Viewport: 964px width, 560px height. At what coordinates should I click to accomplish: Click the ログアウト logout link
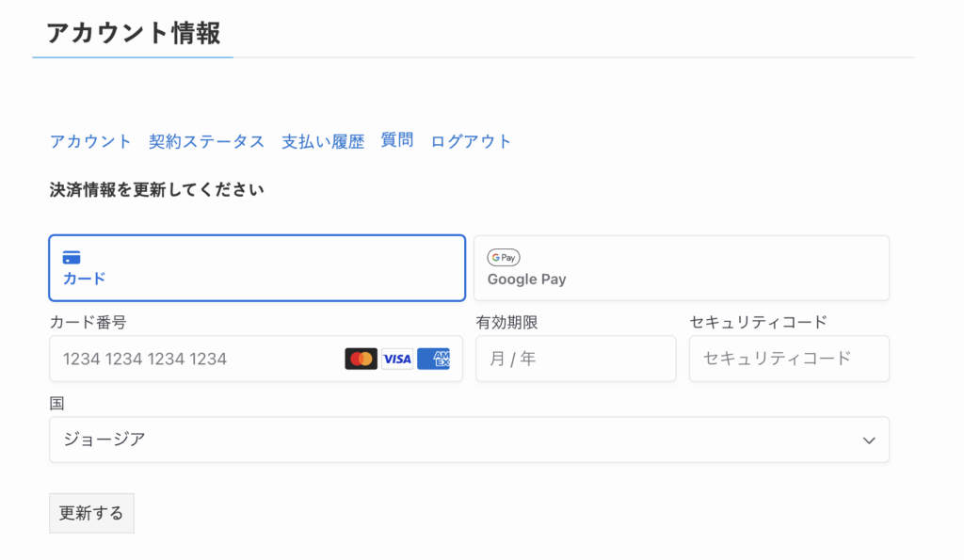(x=471, y=141)
